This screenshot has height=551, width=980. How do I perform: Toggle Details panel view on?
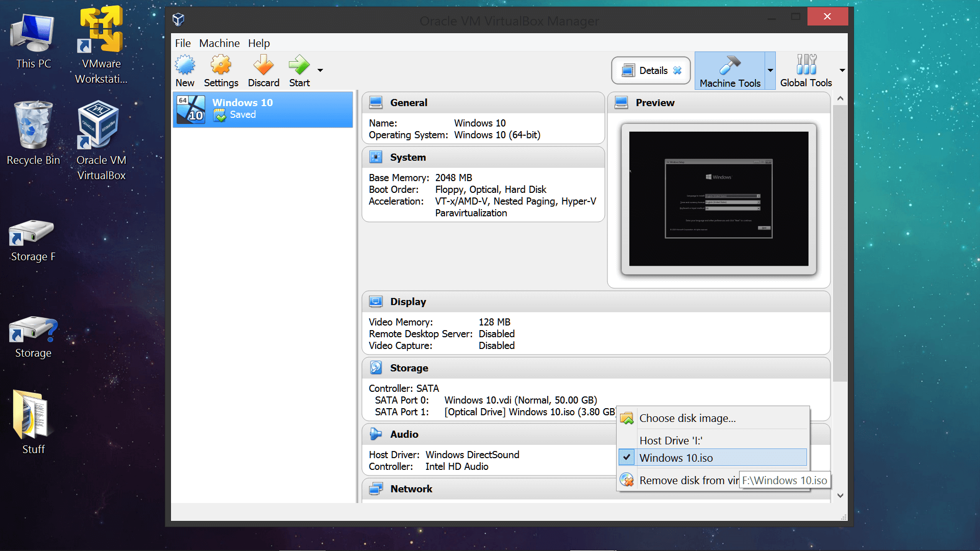(650, 70)
